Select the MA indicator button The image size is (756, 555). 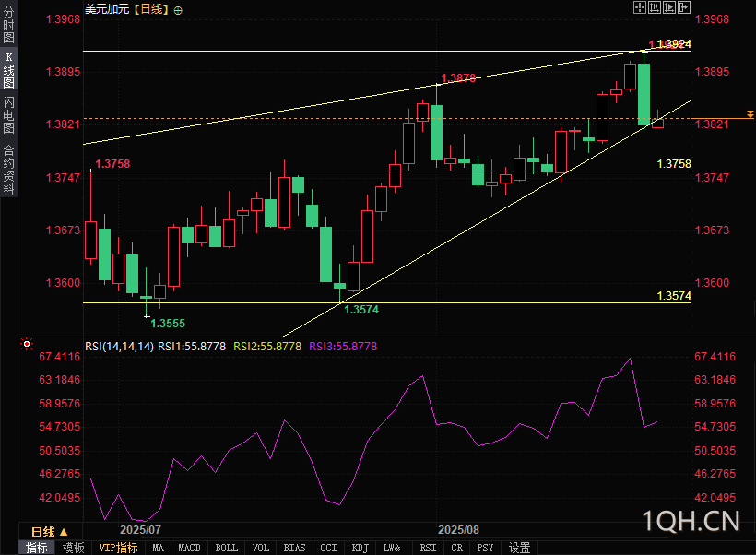(158, 548)
